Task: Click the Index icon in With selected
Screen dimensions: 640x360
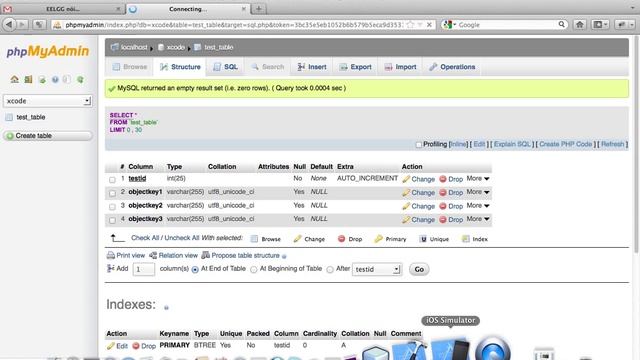Action: [466, 239]
